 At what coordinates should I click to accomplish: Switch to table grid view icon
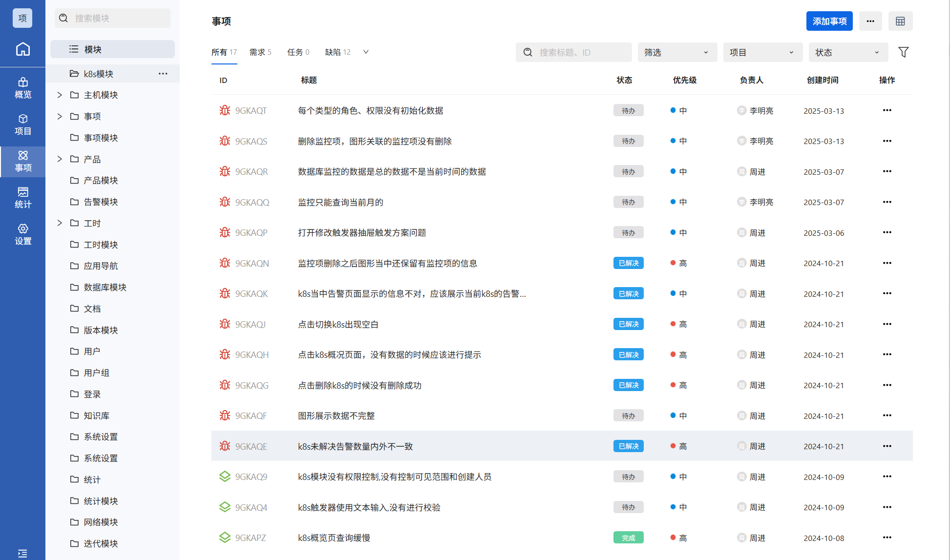pyautogui.click(x=900, y=21)
